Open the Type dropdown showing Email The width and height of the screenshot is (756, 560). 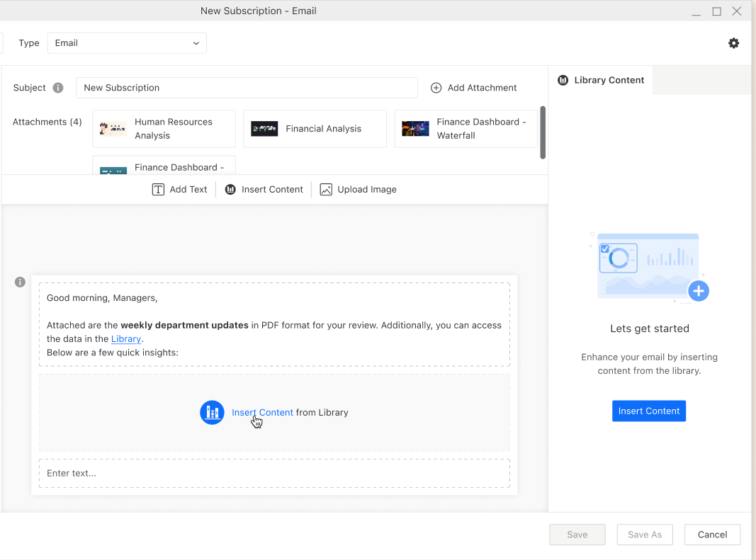(x=127, y=43)
